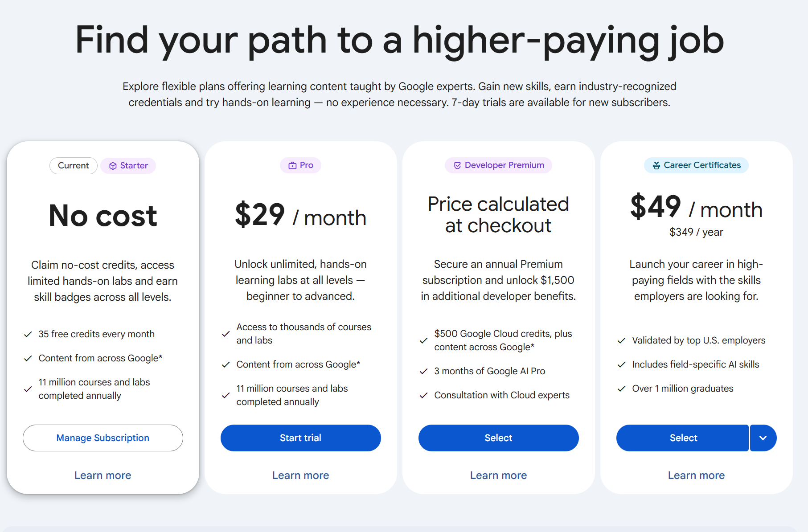Click checkmark beside 3 months of Google AI Pro
808x532 pixels.
[x=424, y=371]
